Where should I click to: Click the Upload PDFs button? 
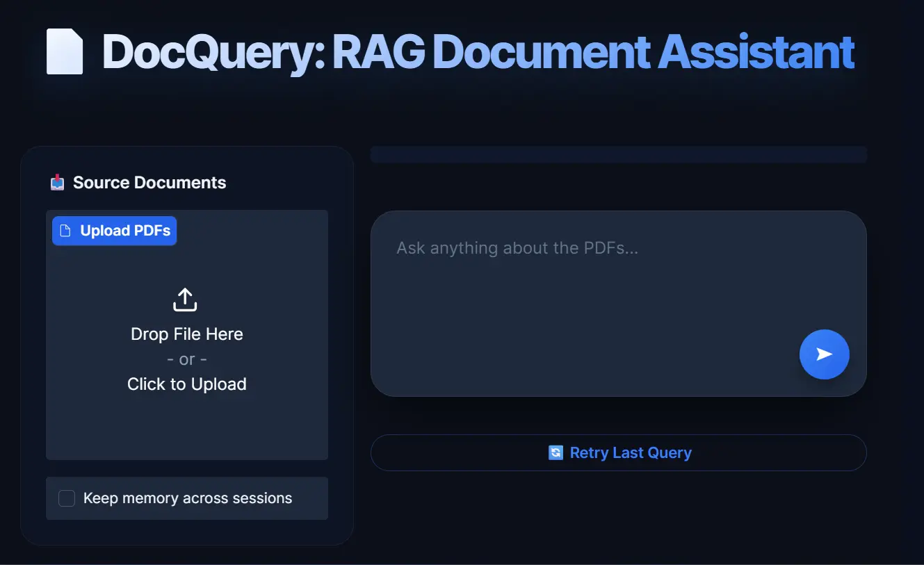coord(114,230)
